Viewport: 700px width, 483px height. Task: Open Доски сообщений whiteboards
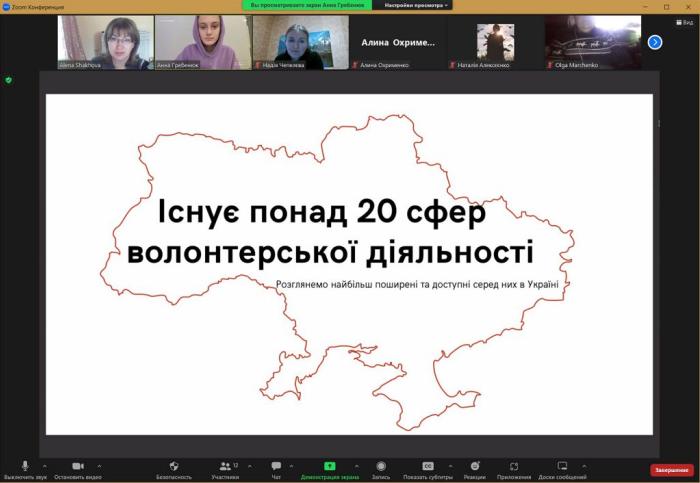(x=562, y=467)
